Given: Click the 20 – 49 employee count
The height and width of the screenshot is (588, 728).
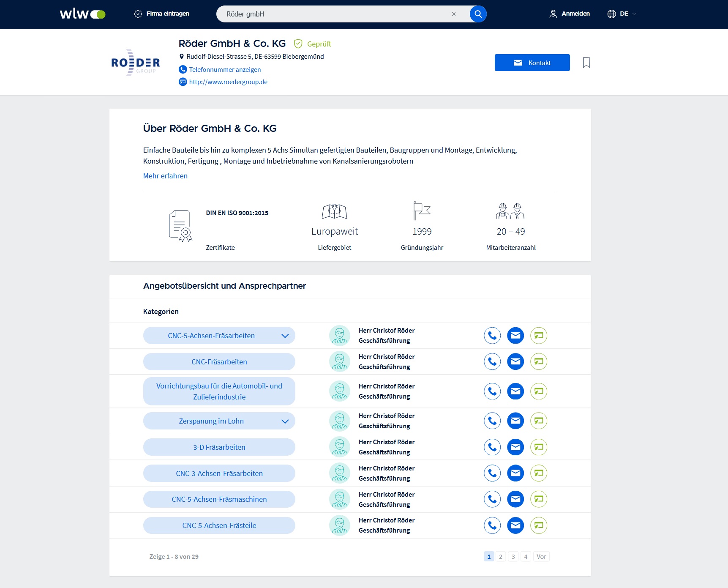Looking at the screenshot, I should coord(511,232).
